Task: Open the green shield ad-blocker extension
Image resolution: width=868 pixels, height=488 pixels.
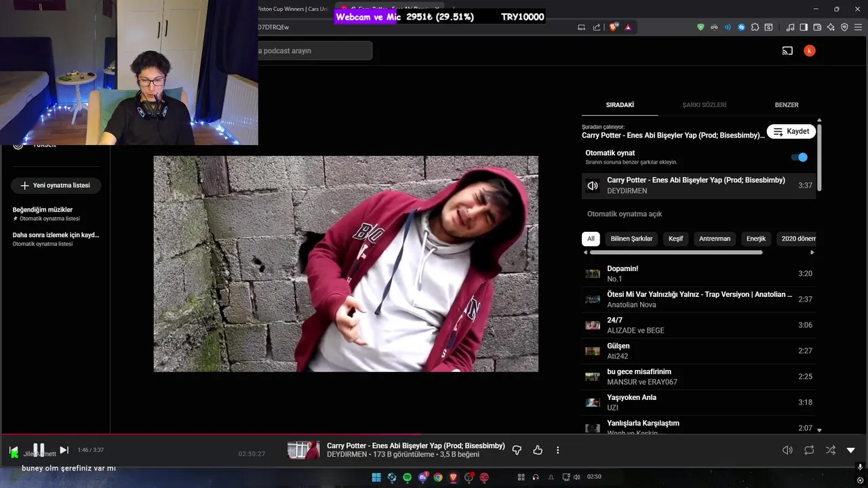Action: (701, 27)
